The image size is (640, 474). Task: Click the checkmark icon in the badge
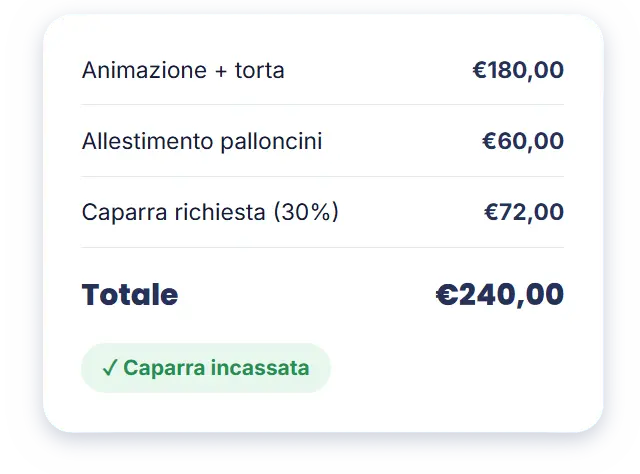tap(110, 367)
